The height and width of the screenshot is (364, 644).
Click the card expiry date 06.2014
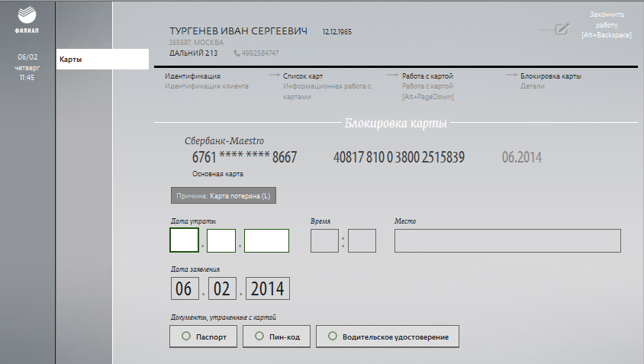pyautogui.click(x=522, y=157)
